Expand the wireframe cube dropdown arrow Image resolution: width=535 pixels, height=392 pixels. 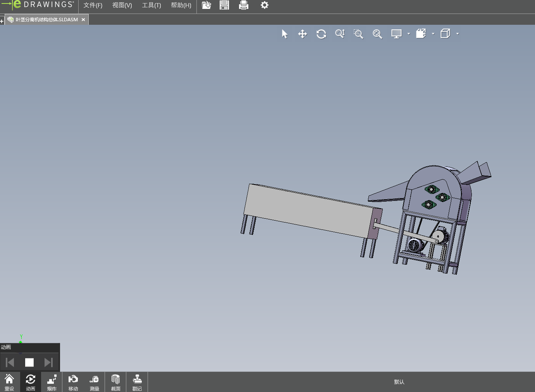click(458, 34)
